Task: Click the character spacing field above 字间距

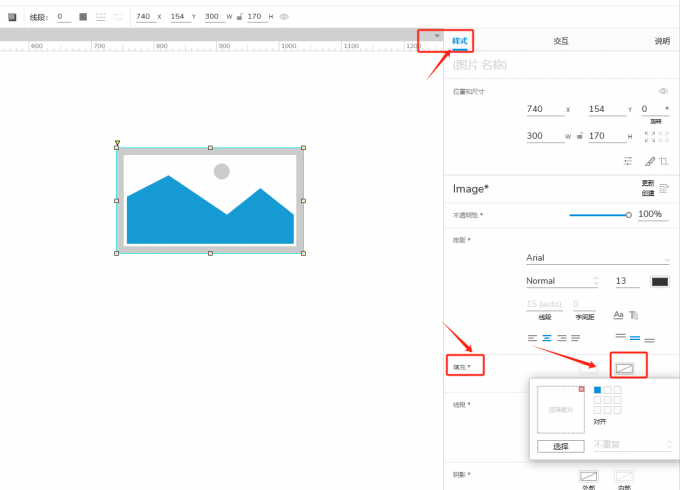Action: click(x=584, y=304)
